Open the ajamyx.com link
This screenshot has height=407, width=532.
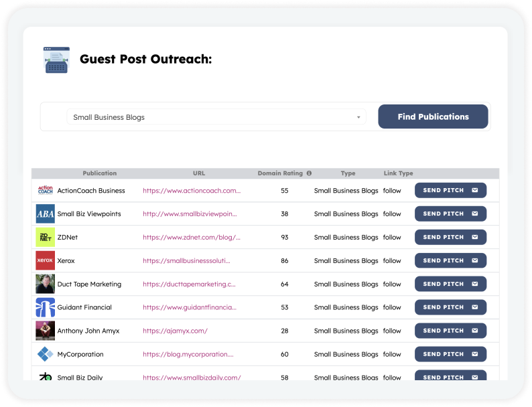click(x=175, y=331)
